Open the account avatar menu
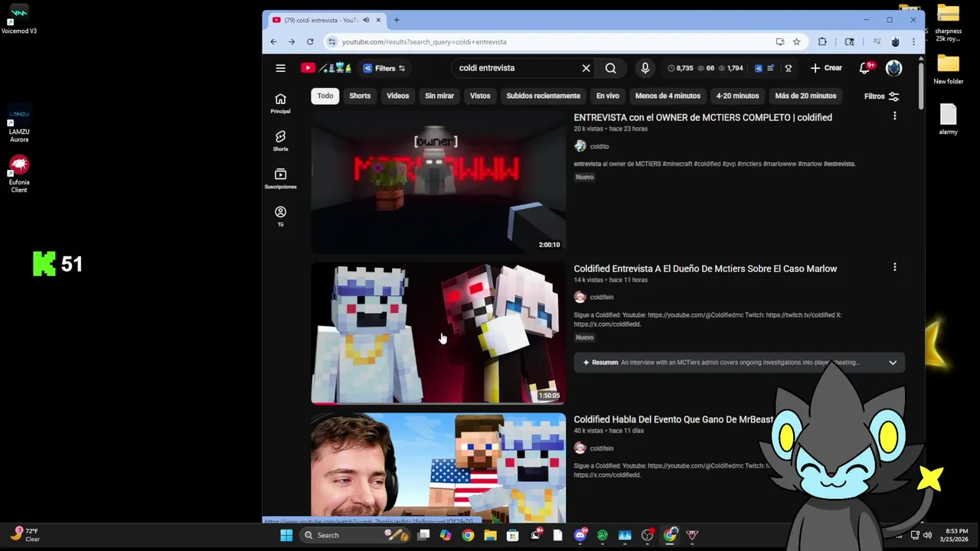The width and height of the screenshot is (980, 551). coord(893,68)
